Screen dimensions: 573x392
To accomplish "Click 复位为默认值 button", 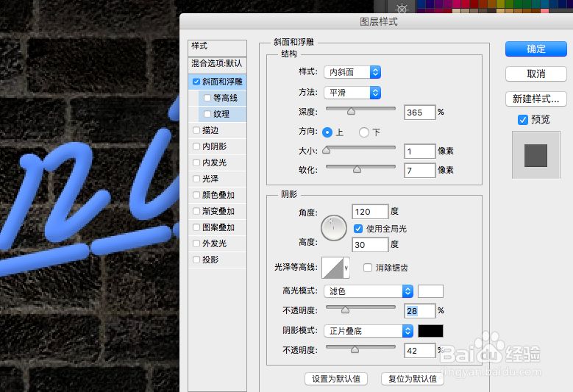I will pyautogui.click(x=413, y=379).
